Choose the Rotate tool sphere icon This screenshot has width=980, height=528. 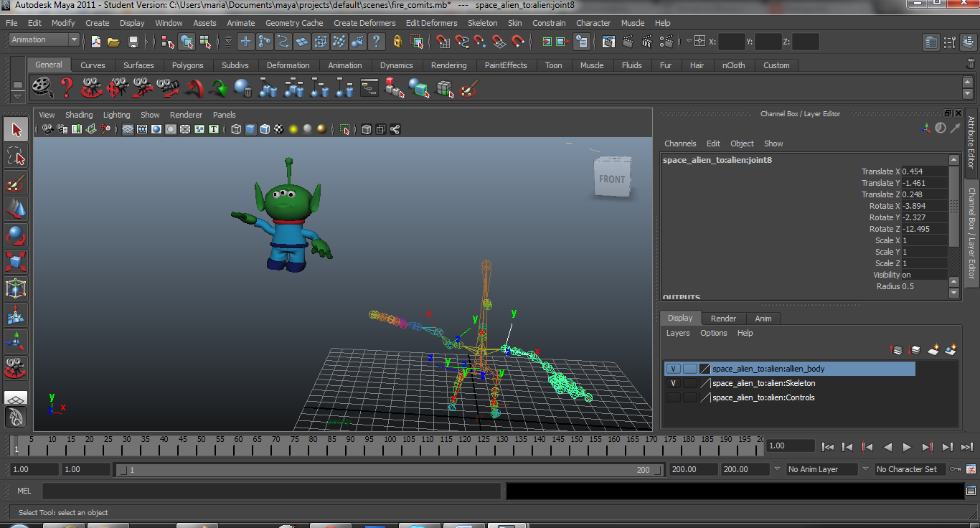[16, 235]
